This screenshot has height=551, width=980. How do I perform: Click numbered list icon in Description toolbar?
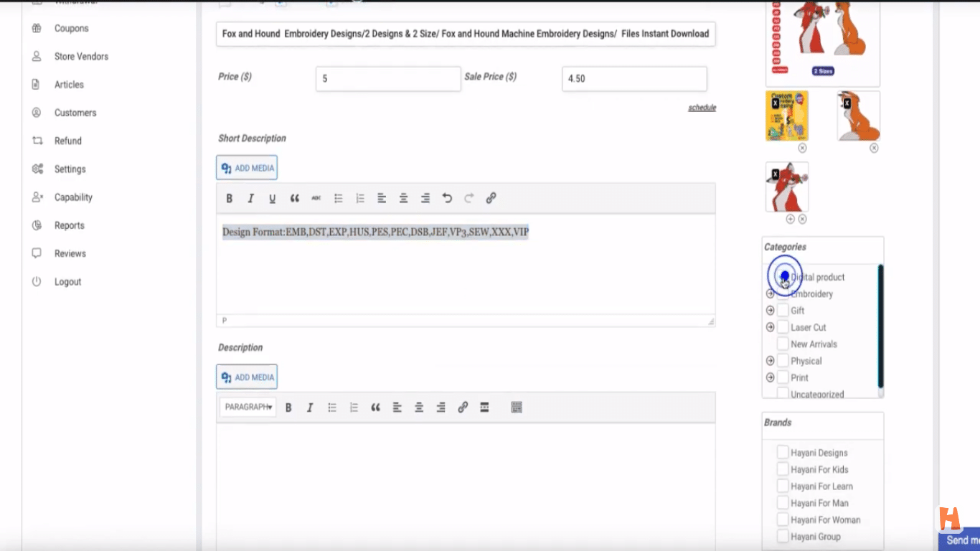(x=354, y=408)
